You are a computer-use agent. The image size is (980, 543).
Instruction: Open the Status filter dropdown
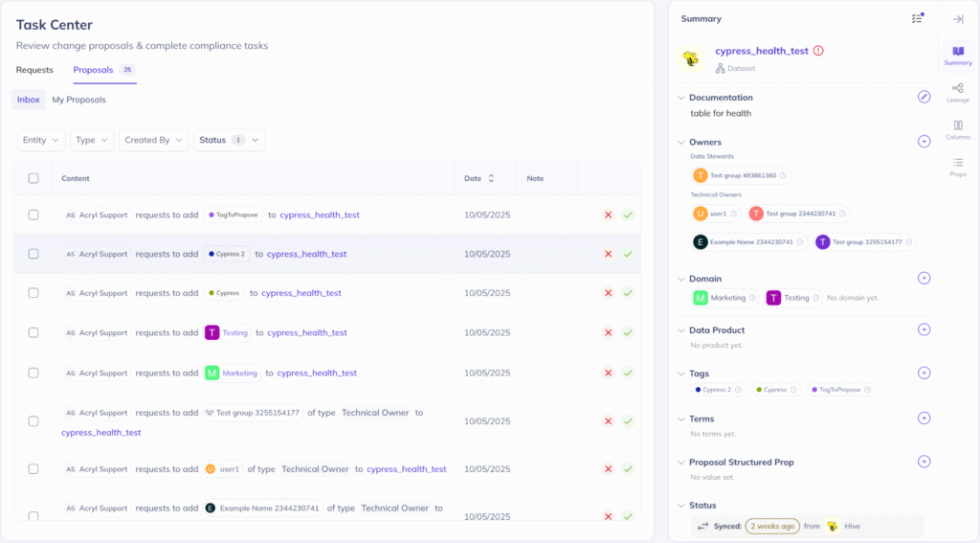(229, 140)
